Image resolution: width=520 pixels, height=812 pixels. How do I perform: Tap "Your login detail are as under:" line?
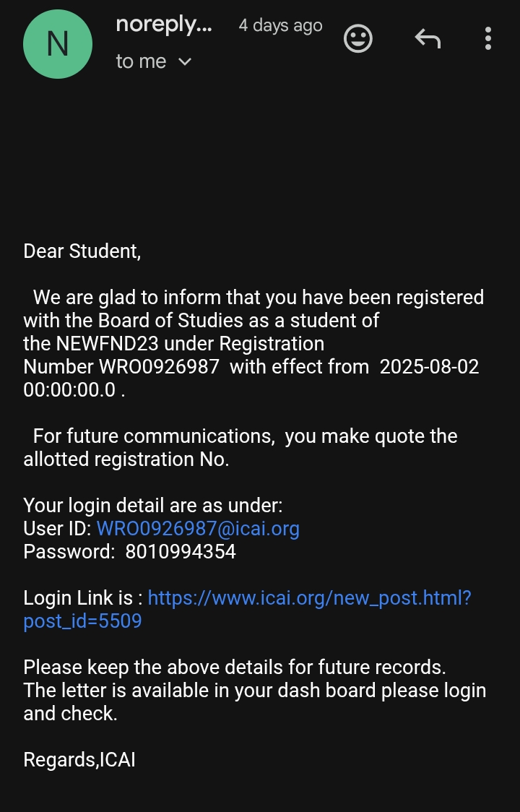pyautogui.click(x=153, y=506)
